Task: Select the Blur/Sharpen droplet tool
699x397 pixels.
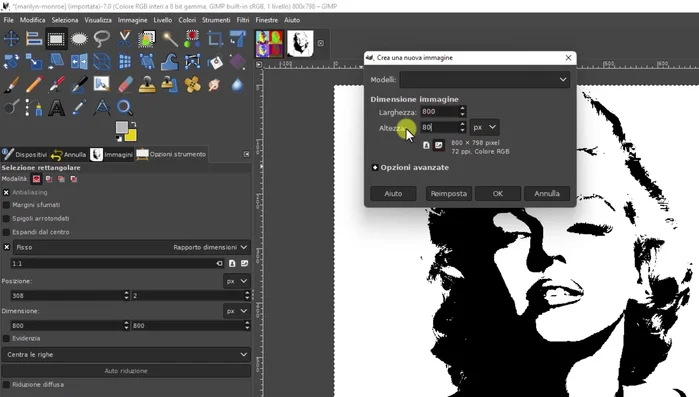Action: 238,84
